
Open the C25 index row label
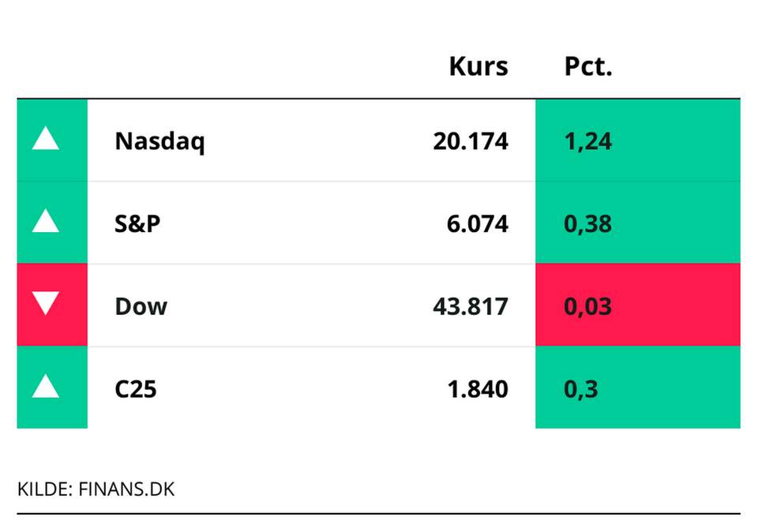click(136, 388)
